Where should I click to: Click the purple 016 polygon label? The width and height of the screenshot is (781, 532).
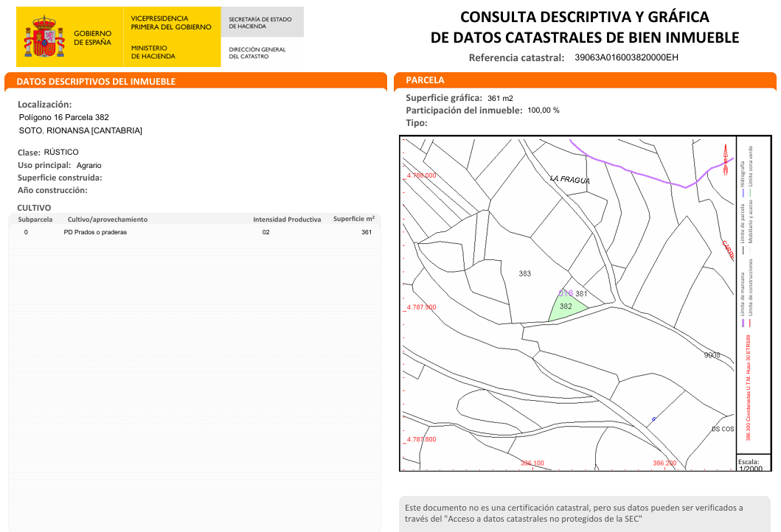coord(565,293)
